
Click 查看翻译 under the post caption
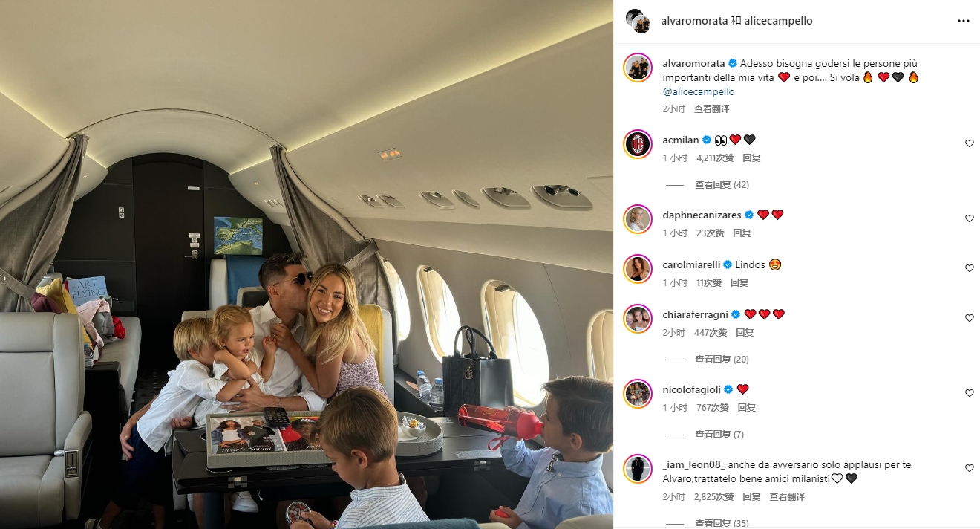(x=712, y=109)
